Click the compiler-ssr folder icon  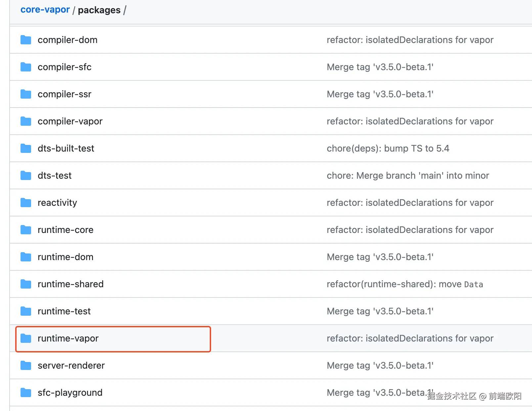coord(26,94)
